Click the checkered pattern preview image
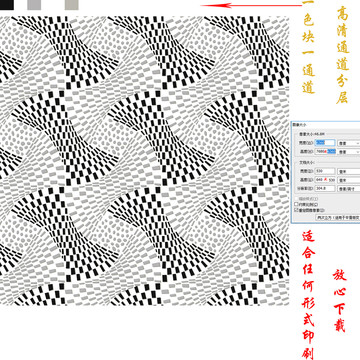The width and height of the screenshot is (360, 360). click(x=144, y=160)
